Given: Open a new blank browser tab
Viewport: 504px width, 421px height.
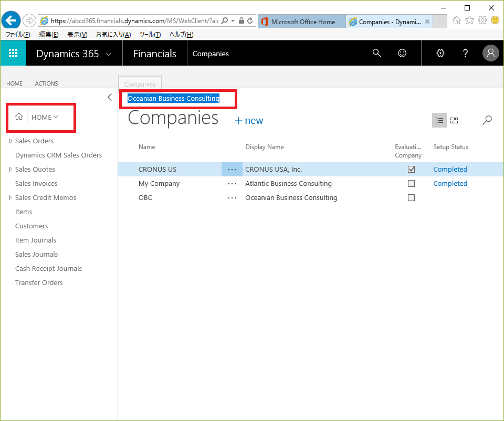Looking at the screenshot, I should pos(440,22).
